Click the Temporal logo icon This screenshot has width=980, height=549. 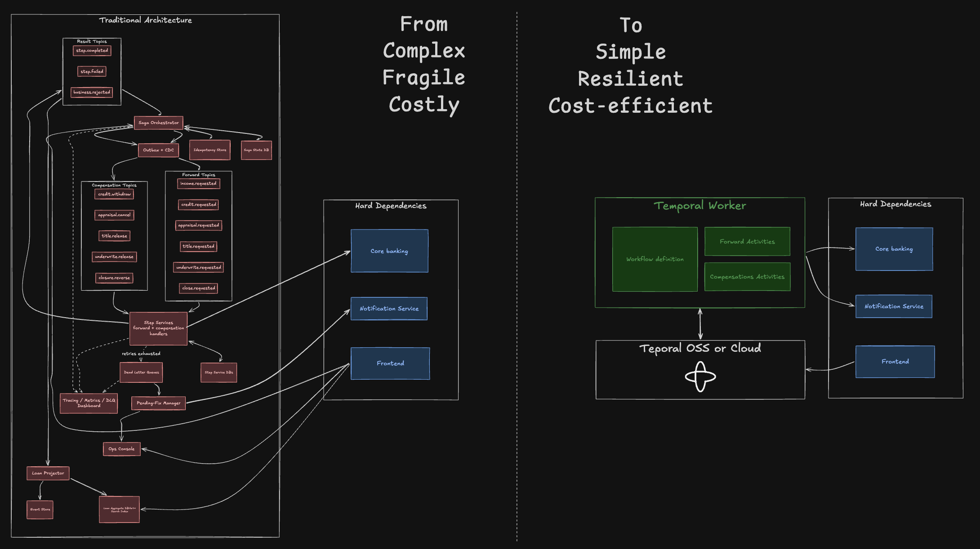click(700, 376)
